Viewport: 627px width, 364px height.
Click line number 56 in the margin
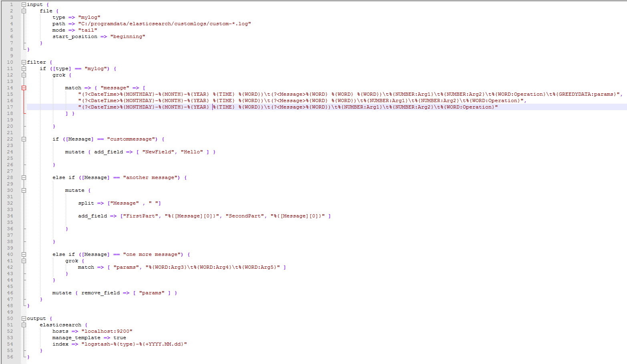10,357
